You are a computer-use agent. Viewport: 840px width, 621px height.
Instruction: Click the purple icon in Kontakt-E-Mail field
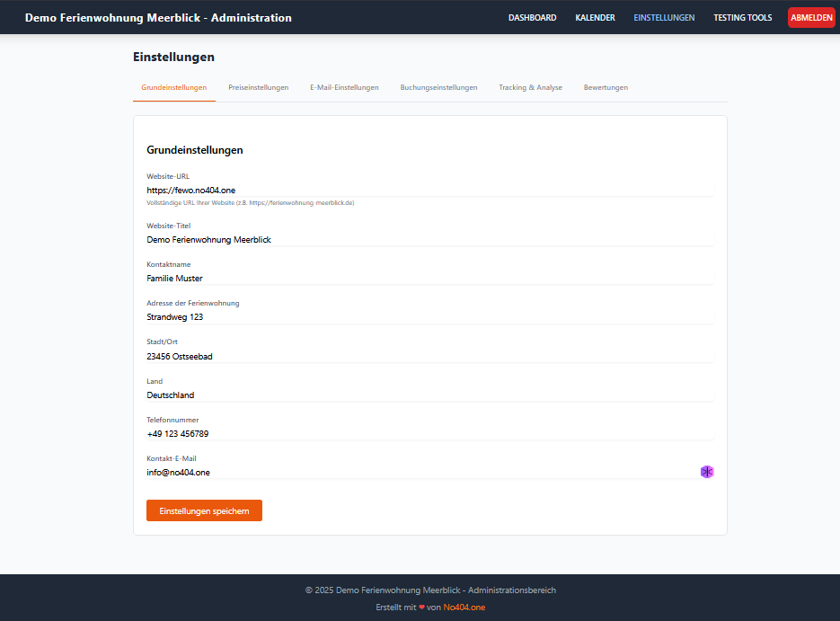pyautogui.click(x=707, y=472)
